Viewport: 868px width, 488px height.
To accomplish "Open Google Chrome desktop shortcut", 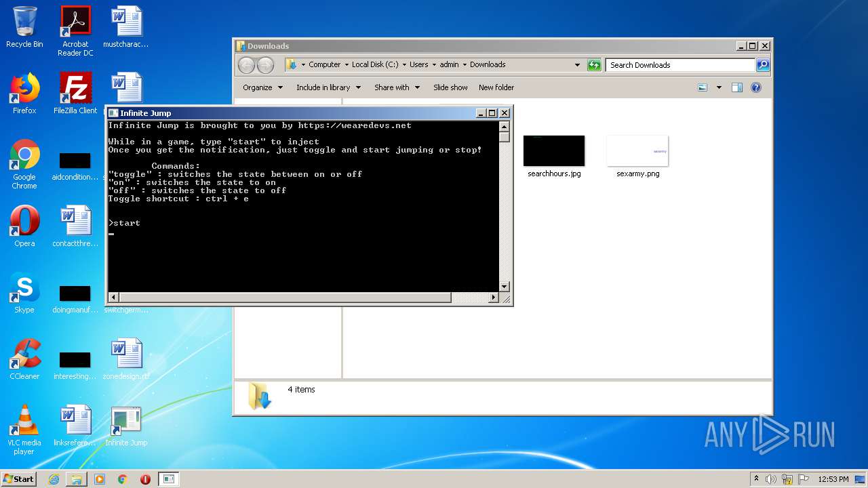I will tap(24, 164).
